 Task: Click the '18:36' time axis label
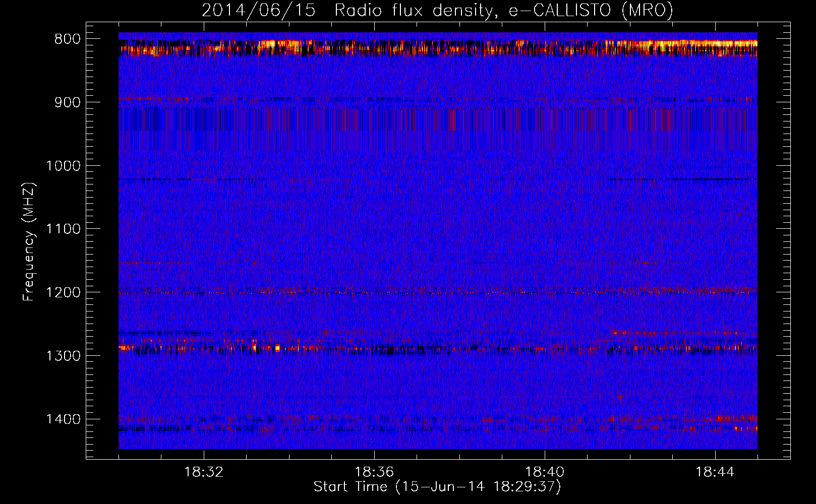tap(374, 472)
